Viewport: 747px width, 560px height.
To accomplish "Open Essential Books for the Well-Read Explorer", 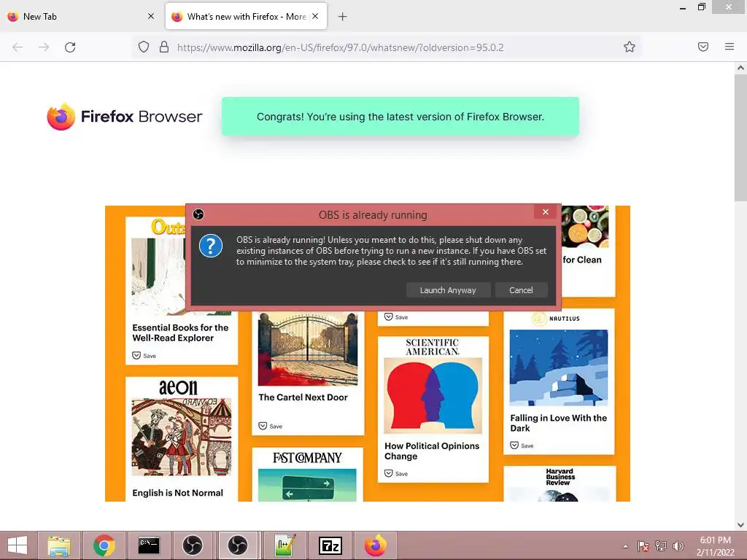I will (180, 332).
